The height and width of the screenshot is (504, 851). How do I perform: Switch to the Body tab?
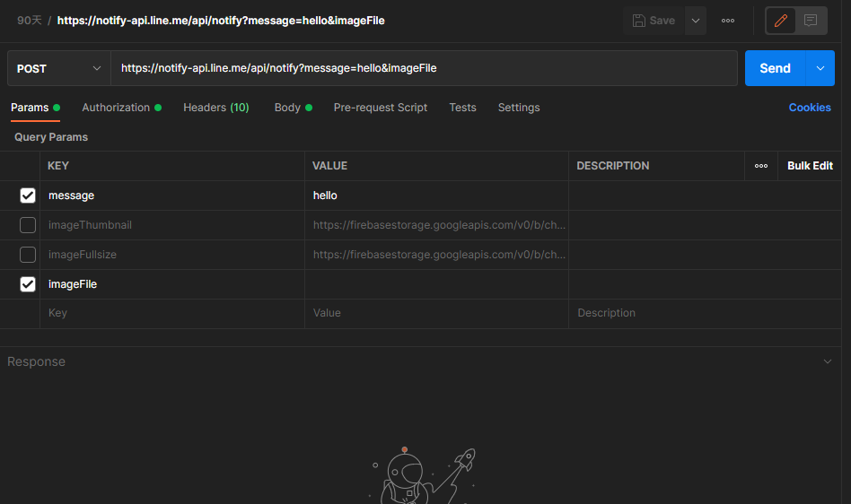click(x=293, y=108)
